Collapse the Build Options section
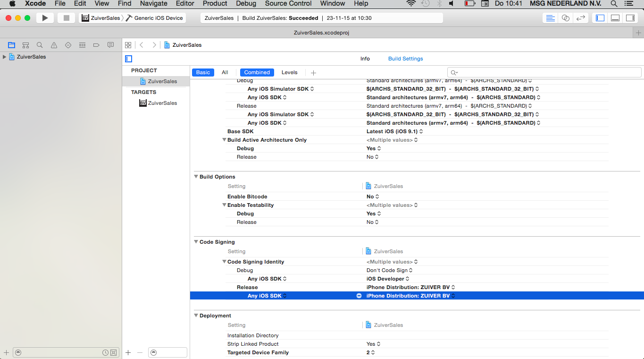The image size is (644, 359). coord(196,177)
